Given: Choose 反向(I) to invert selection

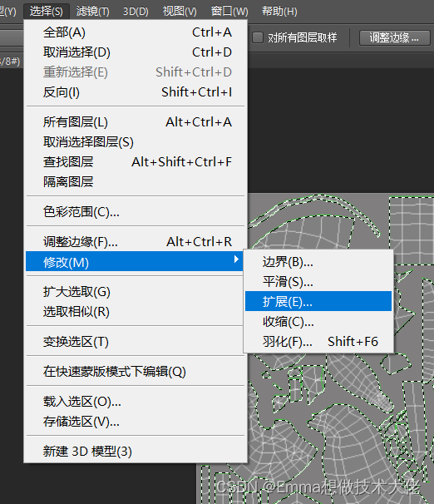Looking at the screenshot, I should pos(136,92).
